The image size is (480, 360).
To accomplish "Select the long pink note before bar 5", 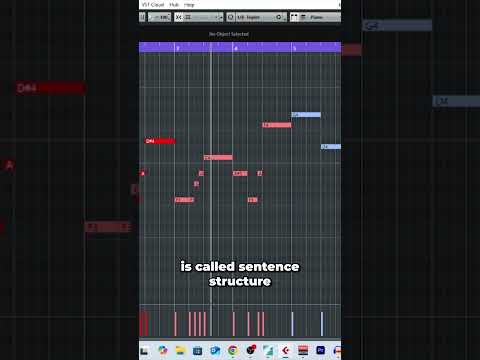I will pyautogui.click(x=277, y=125).
